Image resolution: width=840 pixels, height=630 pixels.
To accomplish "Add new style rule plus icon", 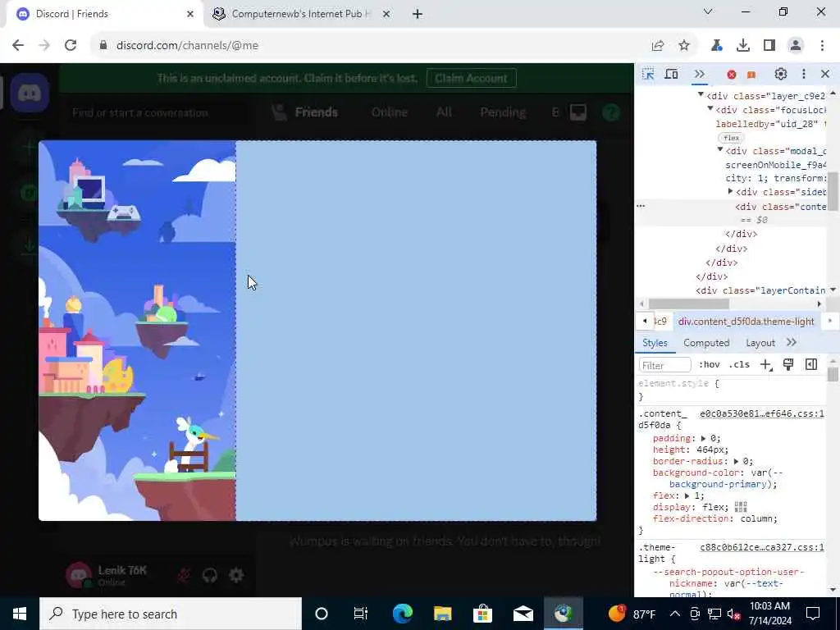I will [x=765, y=365].
